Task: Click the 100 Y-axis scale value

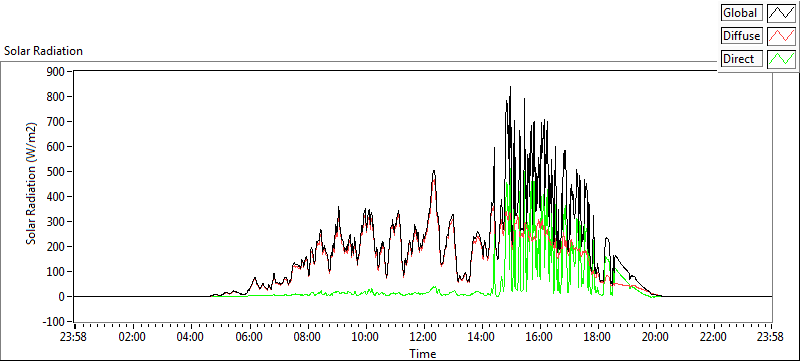Action: 56,271
